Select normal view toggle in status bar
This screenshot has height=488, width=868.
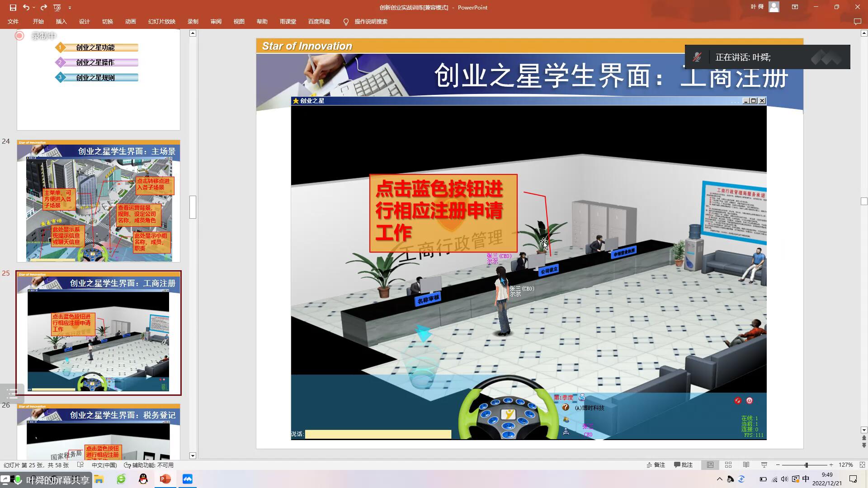(x=710, y=465)
